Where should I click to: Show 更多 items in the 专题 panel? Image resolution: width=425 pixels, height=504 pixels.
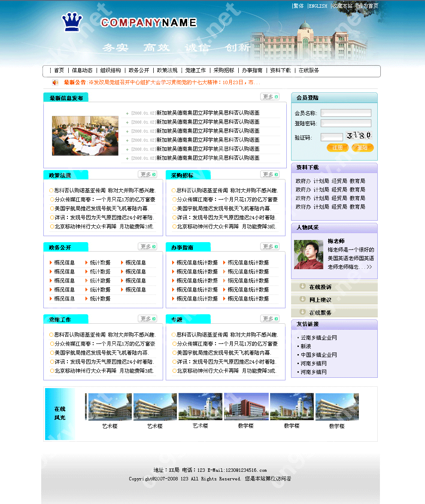pyautogui.click(x=270, y=319)
